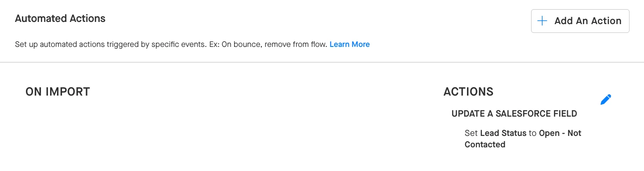The image size is (644, 171).
Task: Click the ON IMPORT trigger label
Action: [58, 92]
